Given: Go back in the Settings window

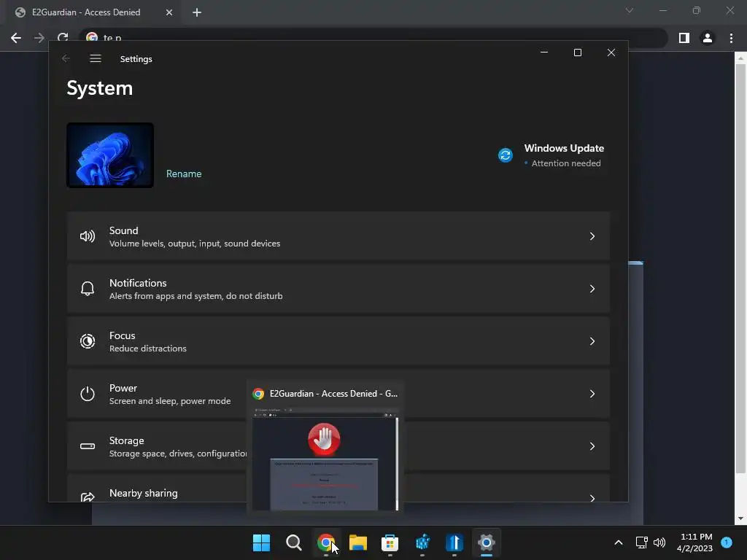Looking at the screenshot, I should click(x=66, y=58).
